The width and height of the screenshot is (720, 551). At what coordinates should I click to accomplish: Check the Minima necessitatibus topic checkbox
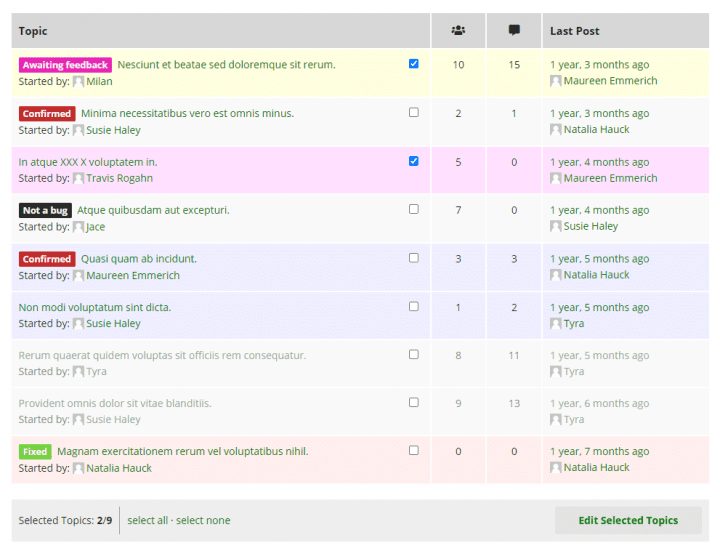click(414, 112)
